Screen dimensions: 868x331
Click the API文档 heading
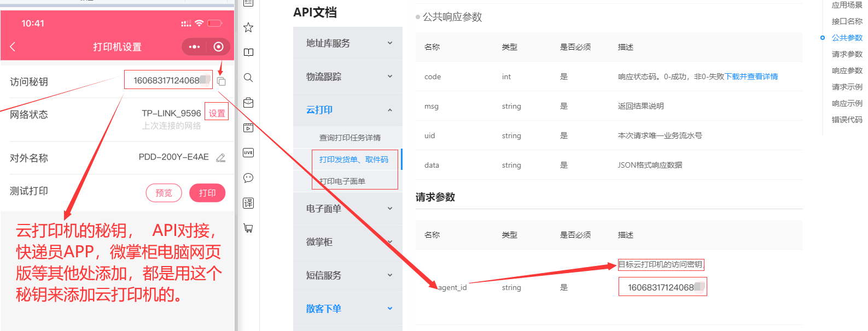coord(315,12)
